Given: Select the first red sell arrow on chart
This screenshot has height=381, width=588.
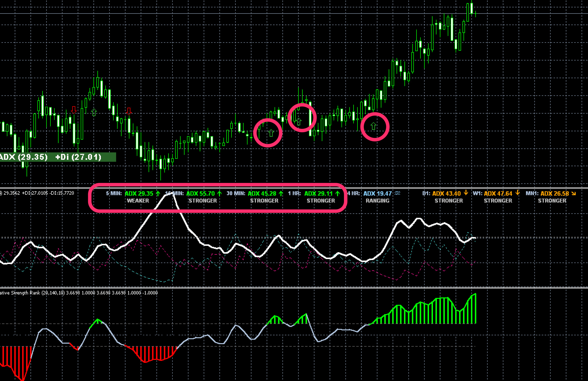Looking at the screenshot, I should coord(74,110).
